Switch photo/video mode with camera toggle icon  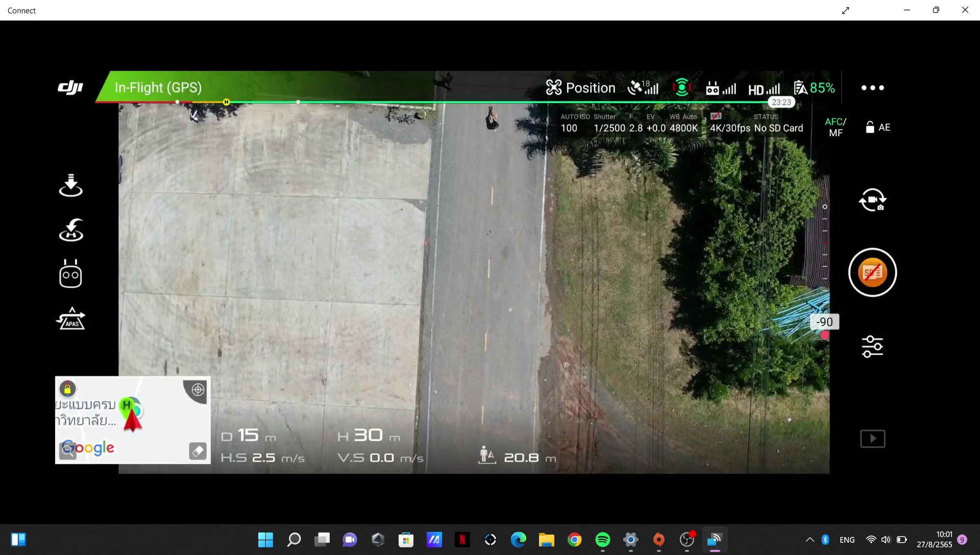(872, 200)
